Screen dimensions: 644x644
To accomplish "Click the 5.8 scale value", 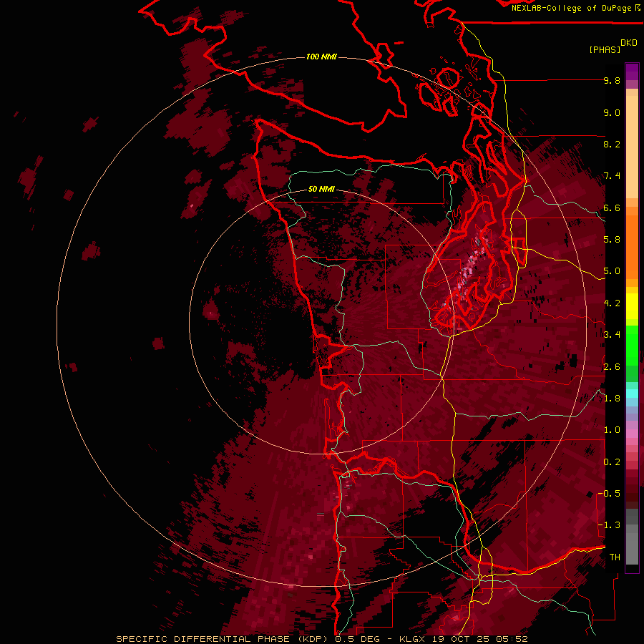I will click(612, 240).
